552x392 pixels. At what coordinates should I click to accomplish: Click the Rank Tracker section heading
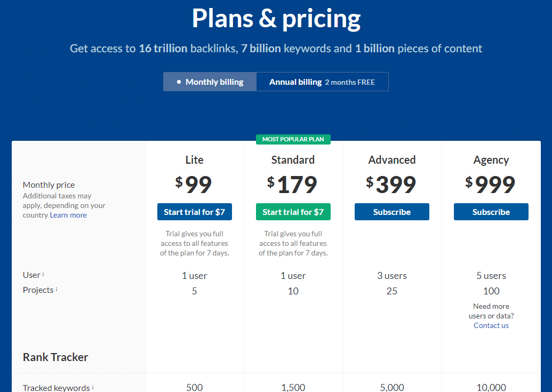pyautogui.click(x=55, y=357)
